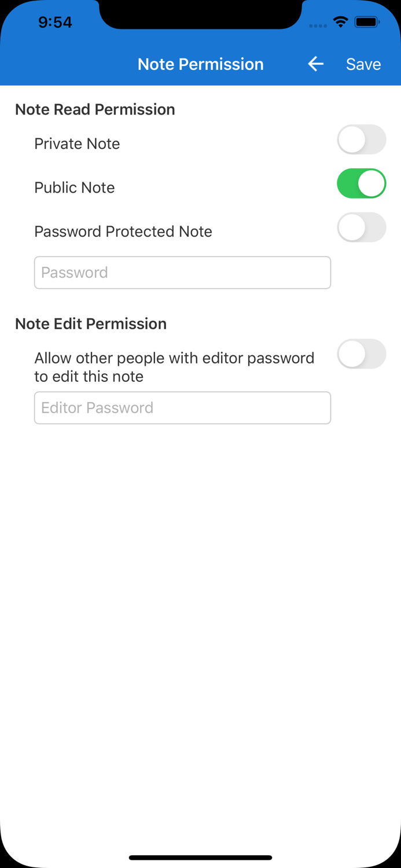401x868 pixels.
Task: Enable Password Protected Note
Action: tap(361, 227)
